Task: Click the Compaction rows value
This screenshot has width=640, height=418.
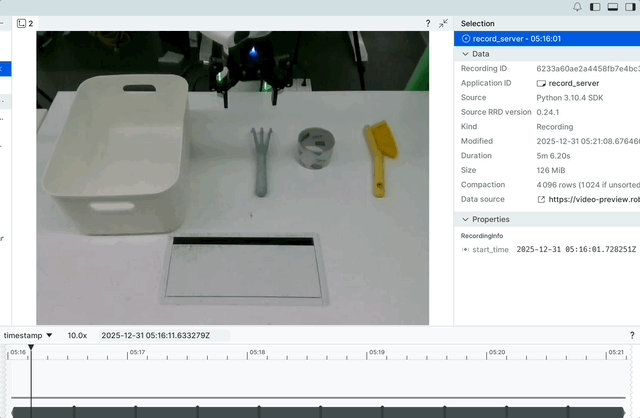Action: 588,185
